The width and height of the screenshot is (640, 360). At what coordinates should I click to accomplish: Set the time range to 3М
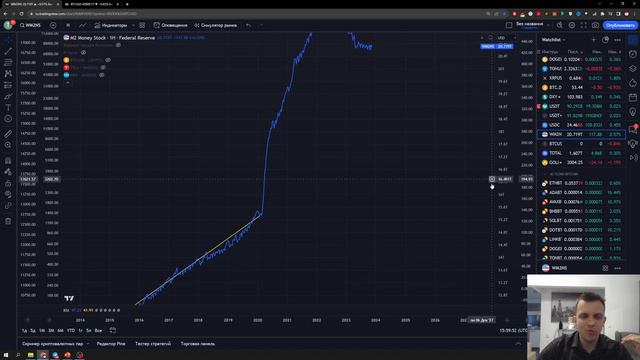(x=51, y=331)
